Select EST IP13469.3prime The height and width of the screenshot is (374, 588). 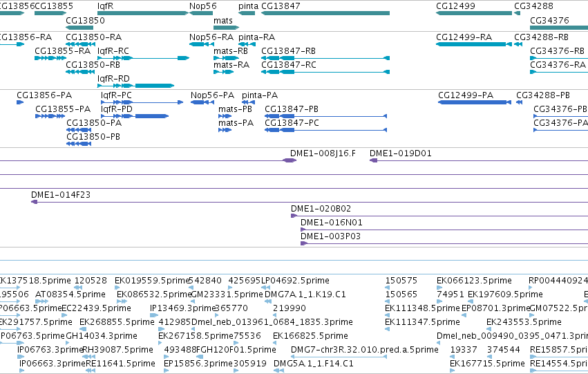point(182,308)
